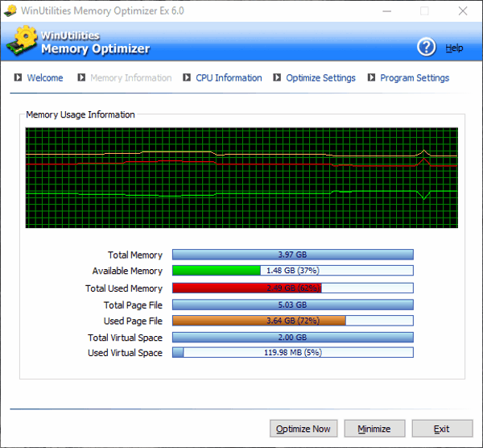This screenshot has width=483, height=448.
Task: Click the Minimize button at bottom
Action: tap(374, 429)
